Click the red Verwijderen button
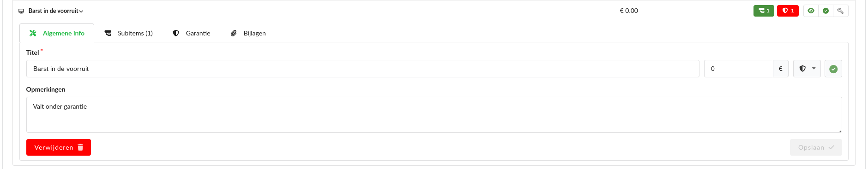 [x=59, y=147]
